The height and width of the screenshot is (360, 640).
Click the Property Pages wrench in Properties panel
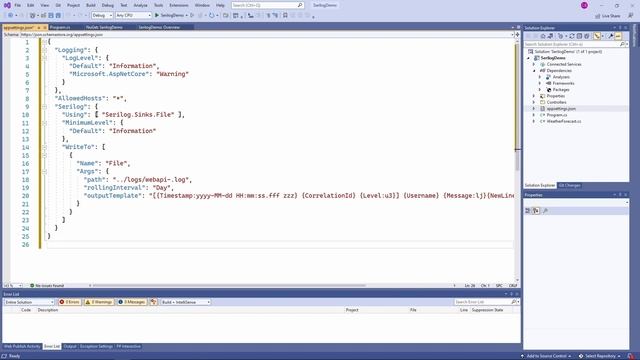(x=545, y=211)
